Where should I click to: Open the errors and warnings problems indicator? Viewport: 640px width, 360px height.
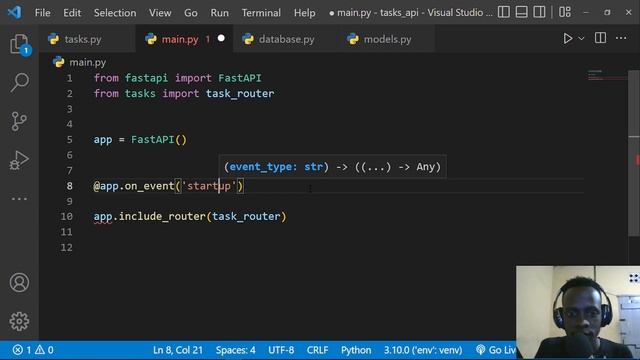click(x=33, y=350)
